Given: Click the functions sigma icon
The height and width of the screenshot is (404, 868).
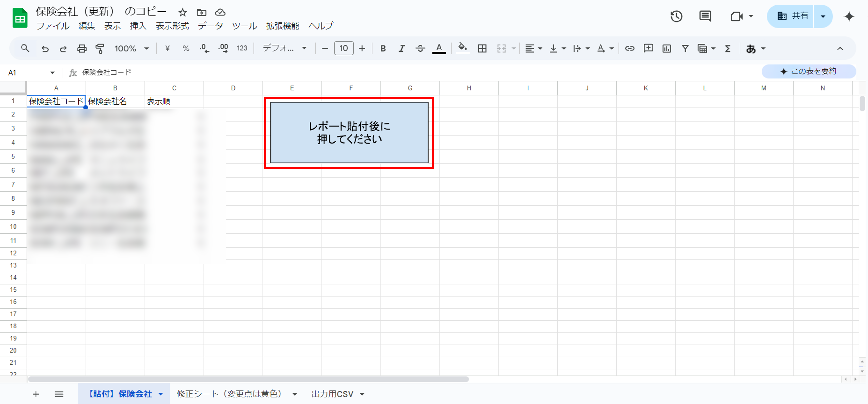Looking at the screenshot, I should tap(728, 49).
